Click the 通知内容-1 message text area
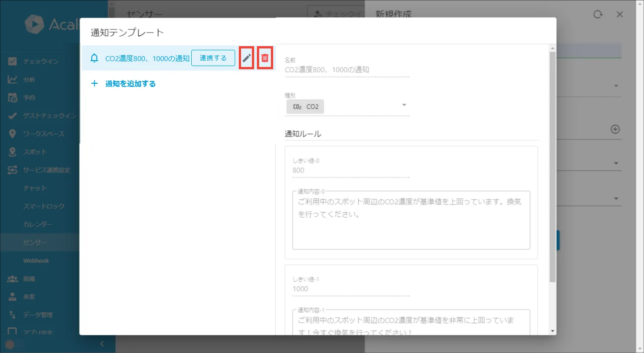 click(411, 322)
